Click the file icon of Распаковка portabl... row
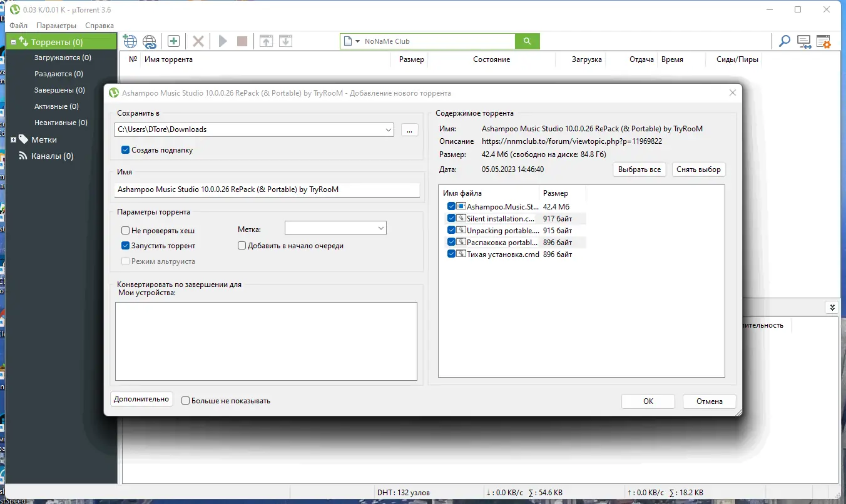Screen dimensions: 846x504 (x=461, y=242)
